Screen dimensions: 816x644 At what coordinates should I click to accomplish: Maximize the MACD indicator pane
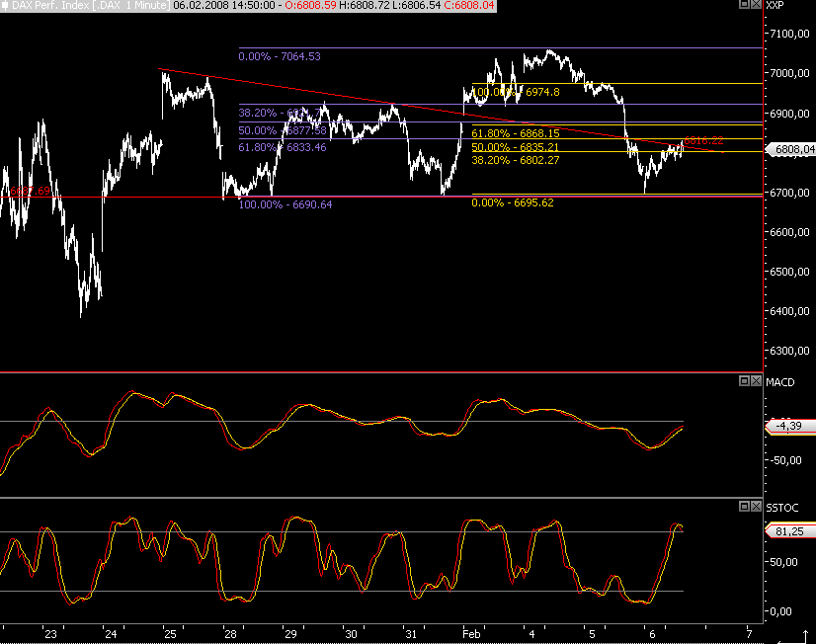click(x=744, y=381)
